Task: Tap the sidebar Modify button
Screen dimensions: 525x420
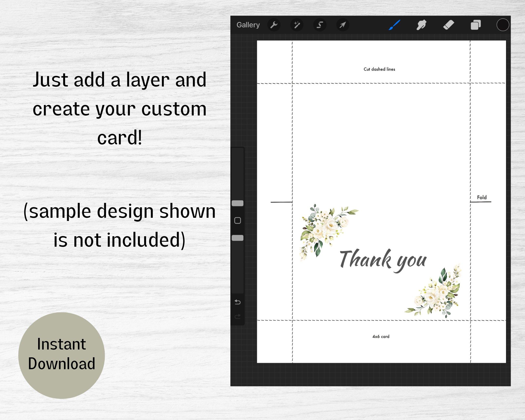Action: [238, 220]
